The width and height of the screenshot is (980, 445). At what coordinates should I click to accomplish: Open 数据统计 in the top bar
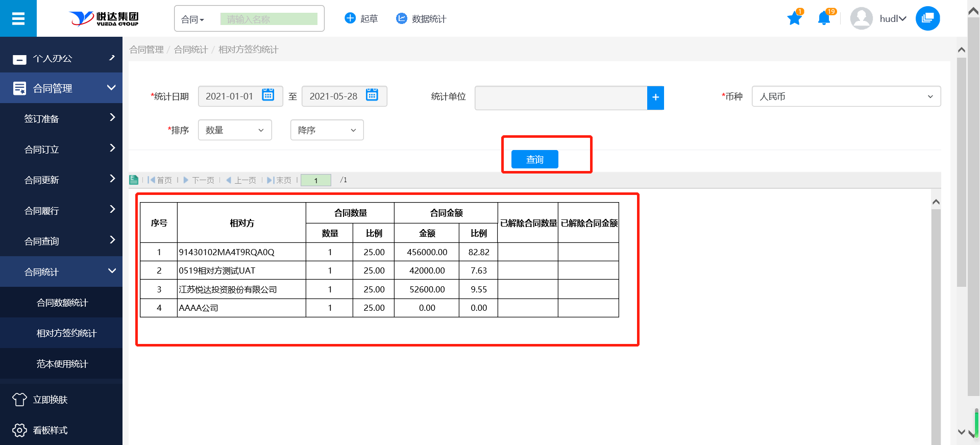422,19
